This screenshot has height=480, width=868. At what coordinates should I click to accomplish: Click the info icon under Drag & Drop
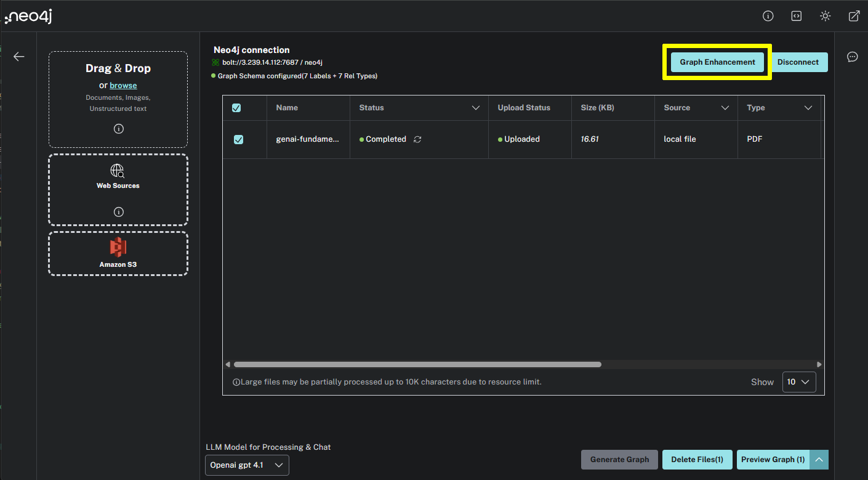pos(118,129)
